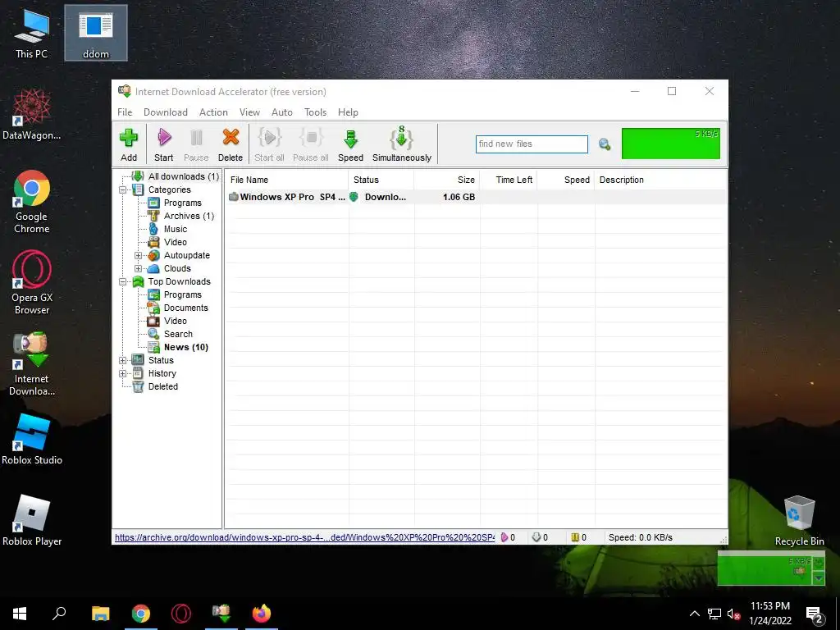The width and height of the screenshot is (840, 630).
Task: Select the Music category
Action: point(176,229)
